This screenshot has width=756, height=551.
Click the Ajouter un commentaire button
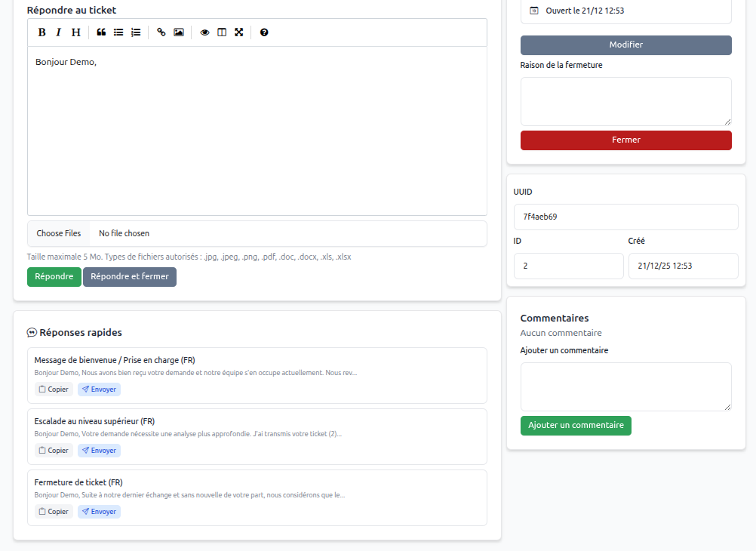click(x=576, y=426)
